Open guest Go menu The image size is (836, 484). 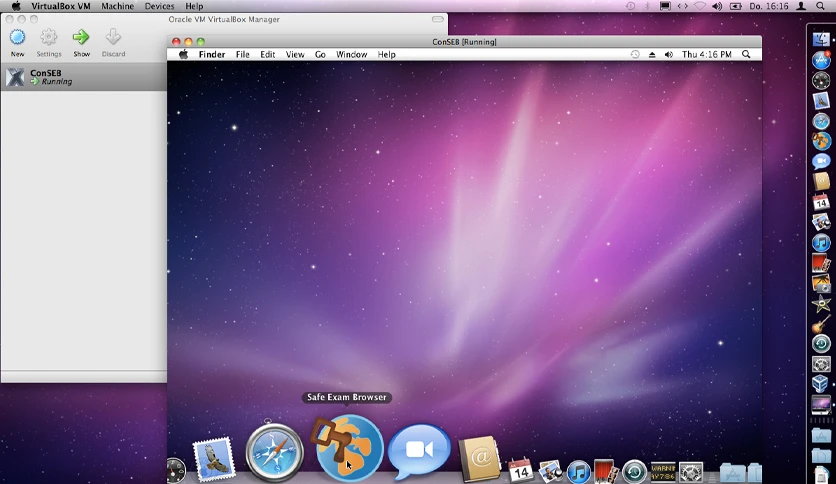320,54
